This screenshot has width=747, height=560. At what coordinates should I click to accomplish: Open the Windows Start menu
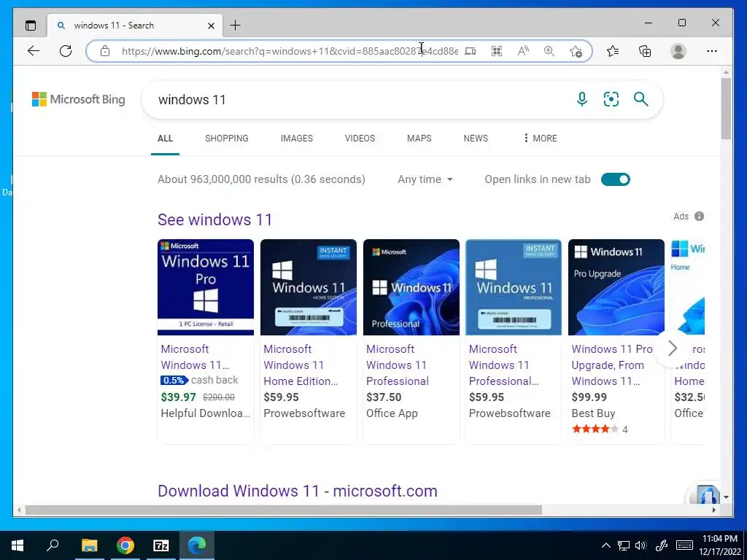[18, 545]
